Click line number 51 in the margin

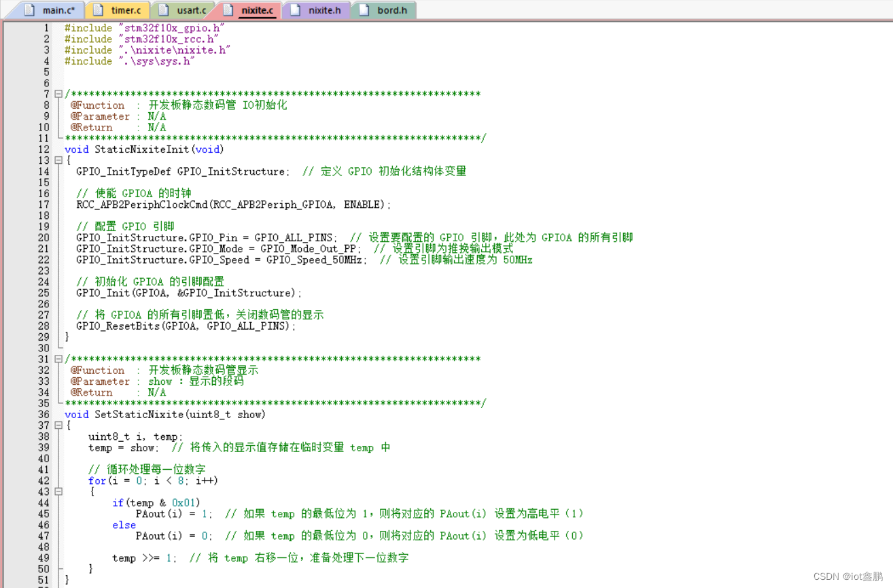[x=43, y=580]
